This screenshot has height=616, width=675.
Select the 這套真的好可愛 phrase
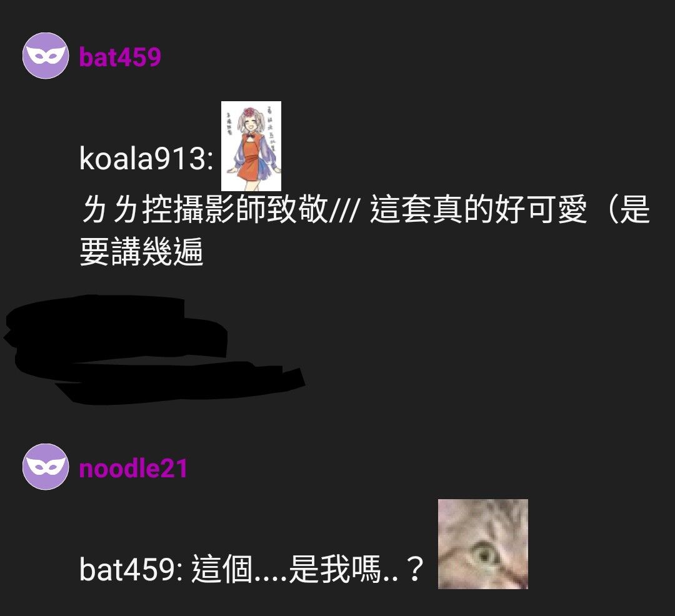pos(479,209)
